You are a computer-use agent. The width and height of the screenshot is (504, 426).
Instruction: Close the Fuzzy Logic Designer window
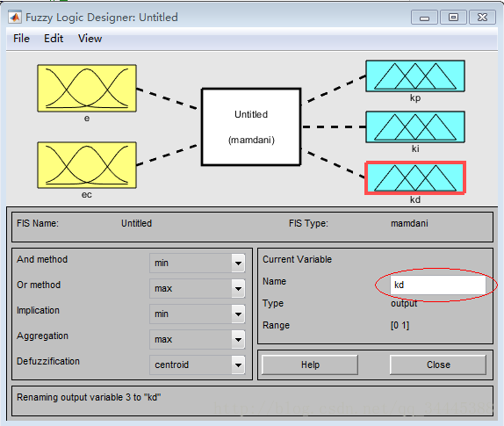tap(482, 18)
